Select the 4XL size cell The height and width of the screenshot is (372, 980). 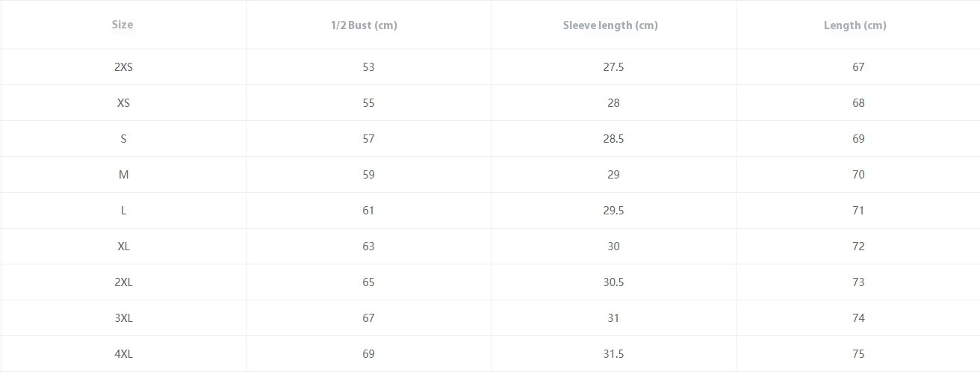click(123, 354)
